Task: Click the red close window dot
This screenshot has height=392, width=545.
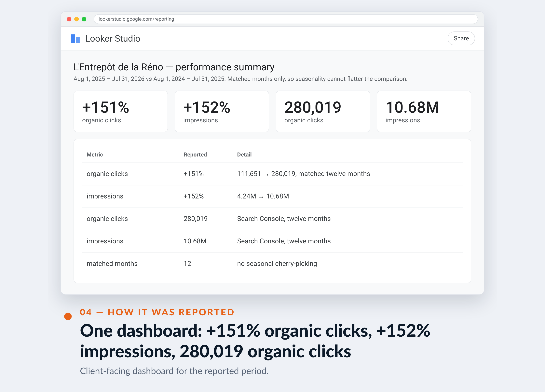Action: click(x=69, y=19)
